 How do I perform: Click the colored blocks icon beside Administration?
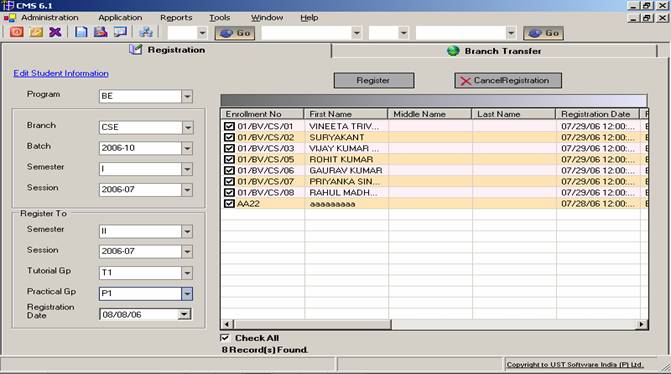pos(10,18)
